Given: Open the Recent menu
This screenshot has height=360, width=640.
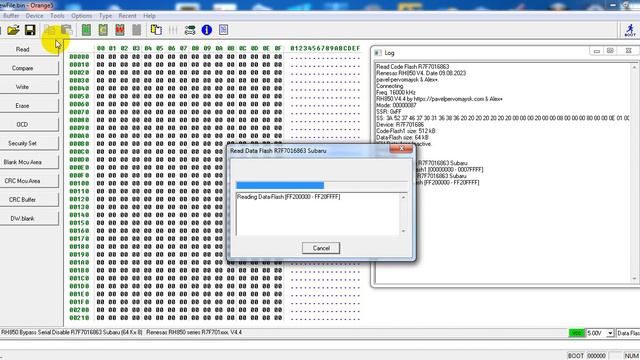Looking at the screenshot, I should coord(127,16).
